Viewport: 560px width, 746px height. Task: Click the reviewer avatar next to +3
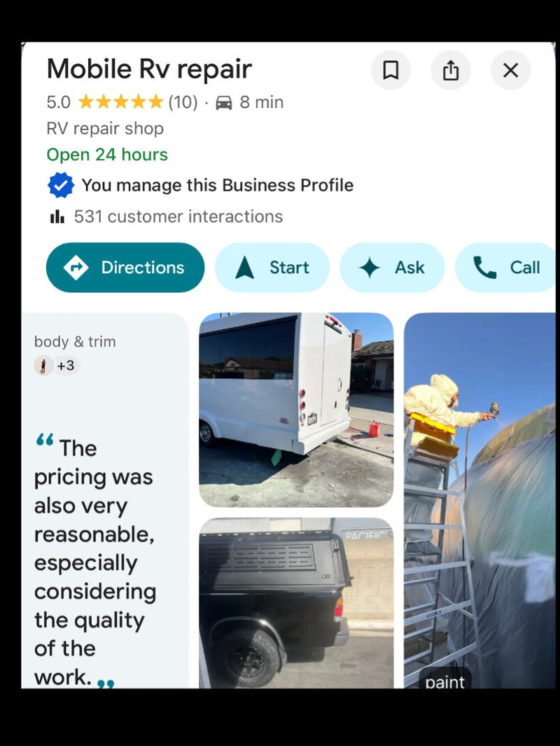pyautogui.click(x=43, y=366)
